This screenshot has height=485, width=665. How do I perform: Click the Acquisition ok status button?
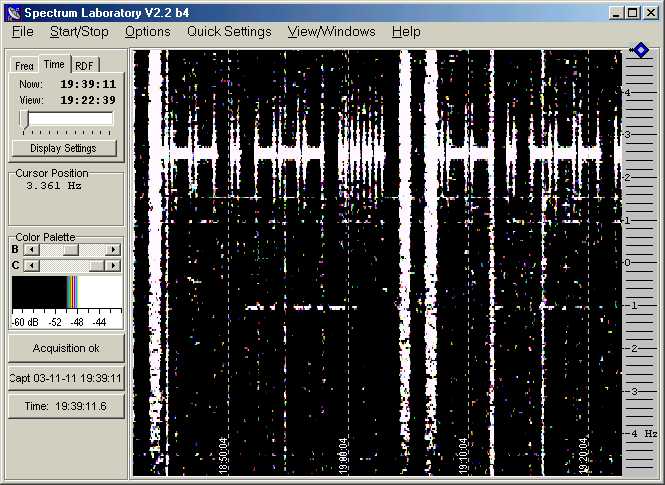pos(66,348)
